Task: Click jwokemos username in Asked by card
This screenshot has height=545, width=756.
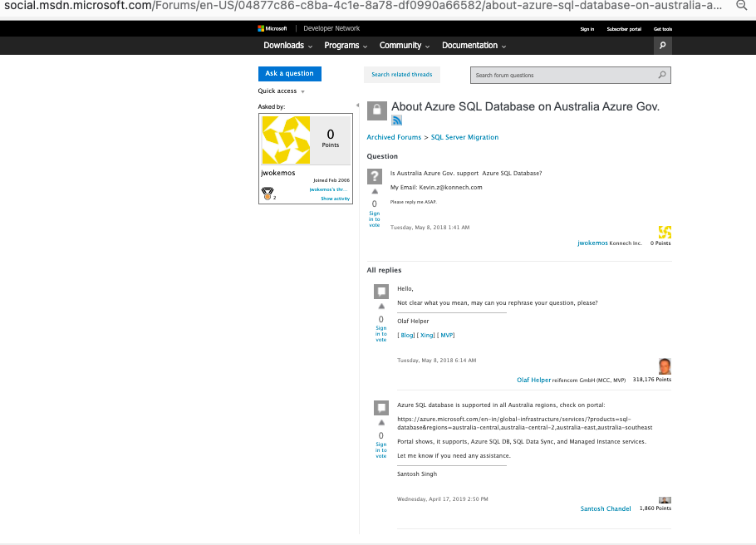Action: pyautogui.click(x=278, y=173)
